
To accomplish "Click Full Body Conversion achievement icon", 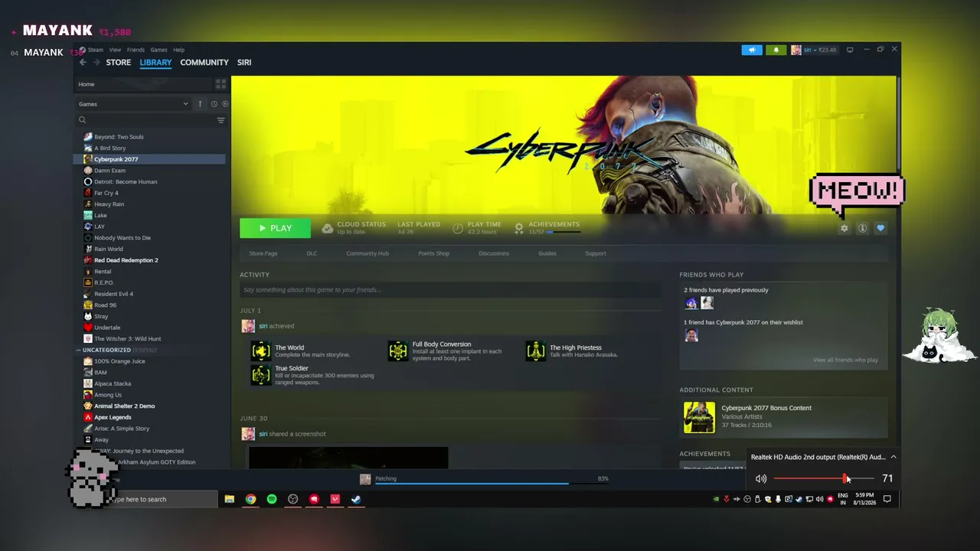I will point(398,350).
